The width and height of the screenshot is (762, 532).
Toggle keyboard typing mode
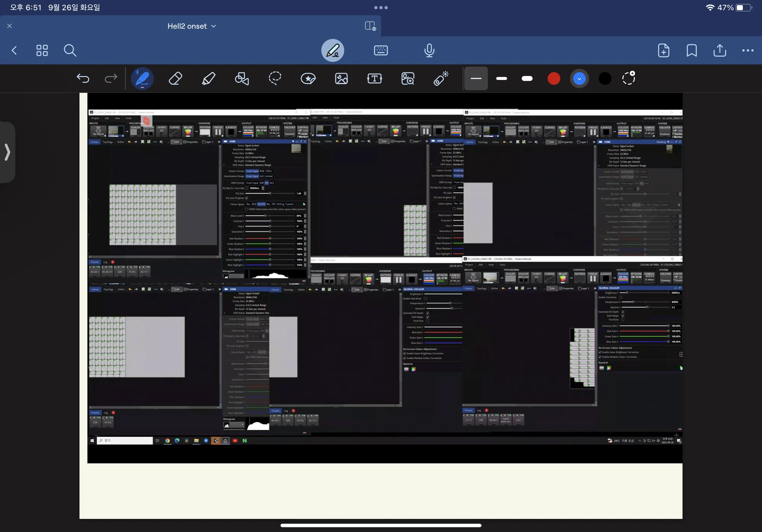point(381,50)
